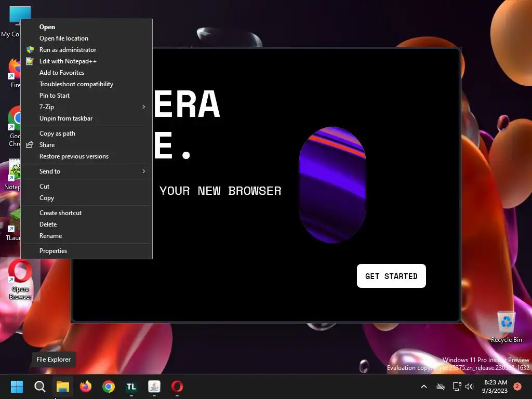Viewport: 532px width, 399px height.
Task: Select the TLauncher desktop shortcut
Action: click(x=13, y=225)
